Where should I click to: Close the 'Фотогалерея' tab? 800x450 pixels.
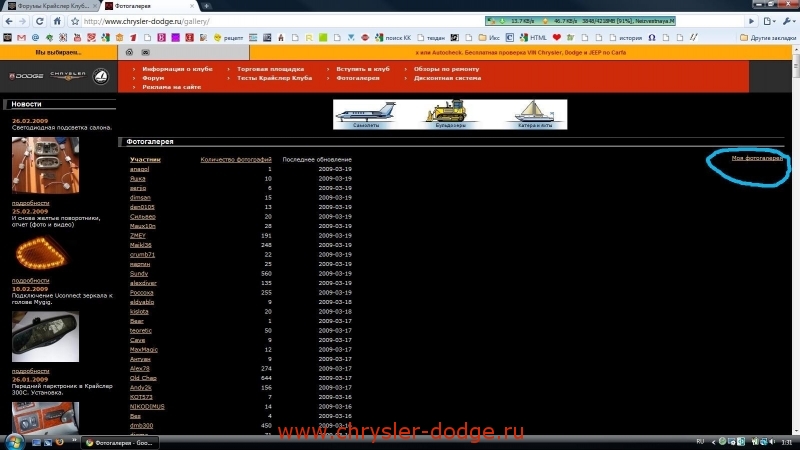(192, 6)
